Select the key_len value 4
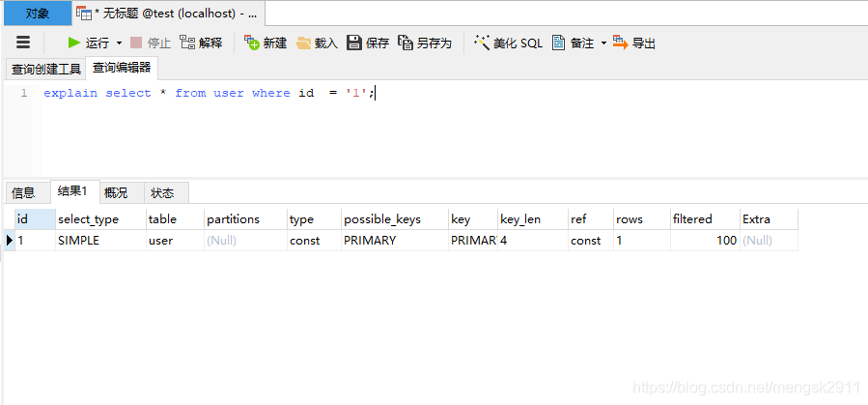The image size is (868, 405). point(533,241)
